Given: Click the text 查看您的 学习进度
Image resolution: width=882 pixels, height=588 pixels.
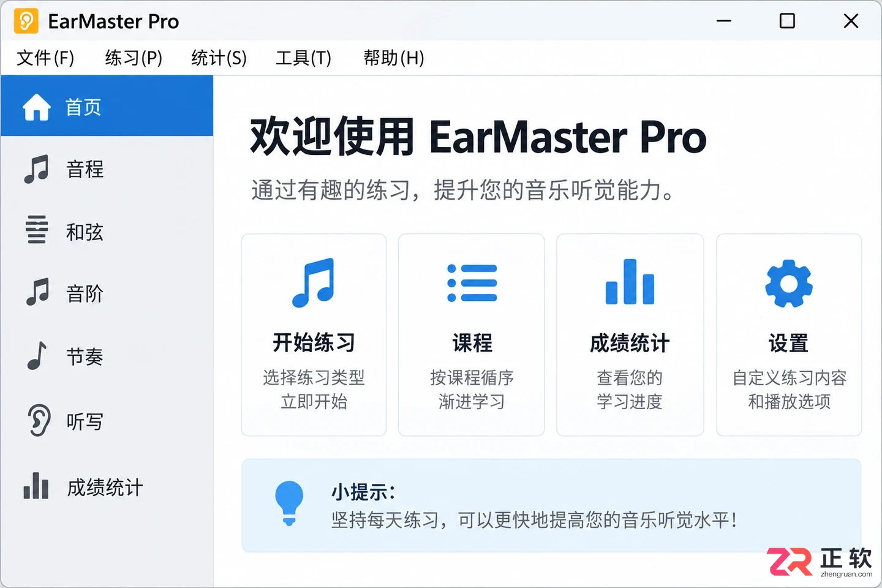Looking at the screenshot, I should [x=630, y=390].
